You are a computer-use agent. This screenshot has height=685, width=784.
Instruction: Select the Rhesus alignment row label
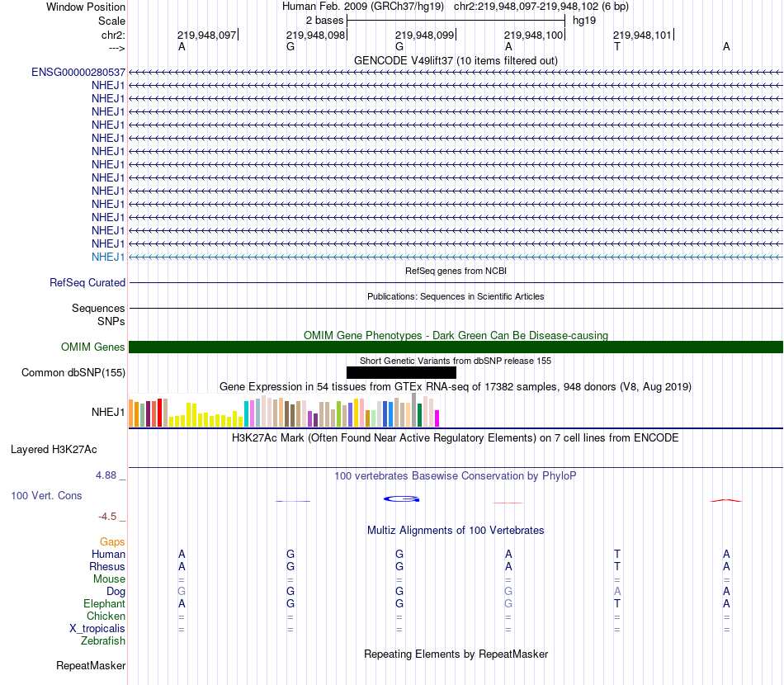[x=107, y=566]
